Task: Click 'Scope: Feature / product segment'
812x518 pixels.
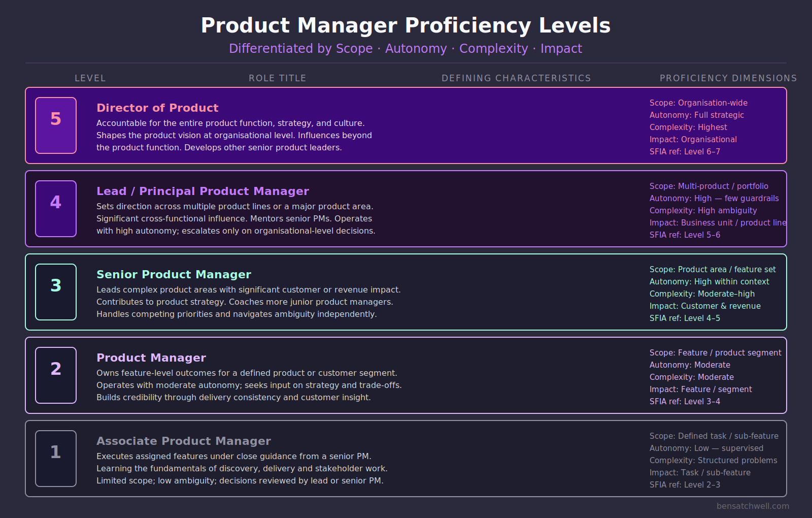Action: pyautogui.click(x=716, y=353)
